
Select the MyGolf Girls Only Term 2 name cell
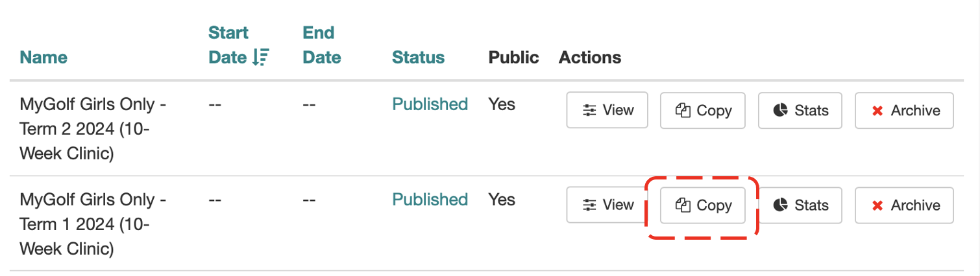(x=93, y=129)
